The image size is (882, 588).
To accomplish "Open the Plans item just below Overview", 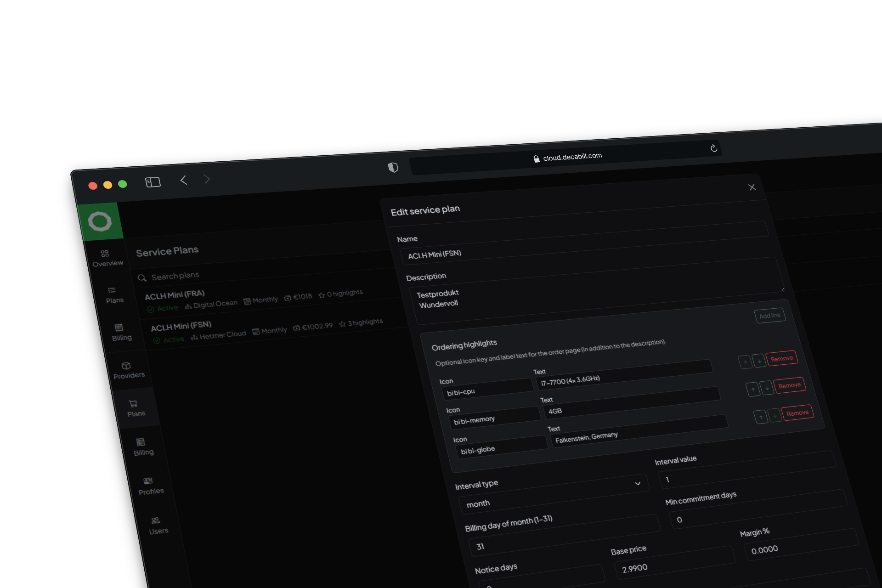I will tap(113, 295).
